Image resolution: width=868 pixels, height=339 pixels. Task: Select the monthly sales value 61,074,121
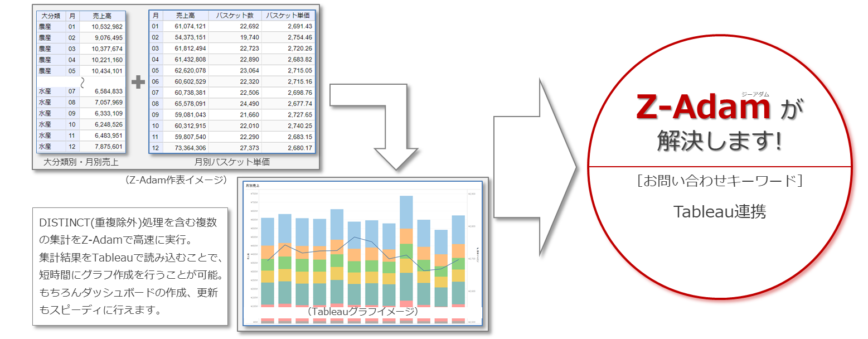(190, 26)
